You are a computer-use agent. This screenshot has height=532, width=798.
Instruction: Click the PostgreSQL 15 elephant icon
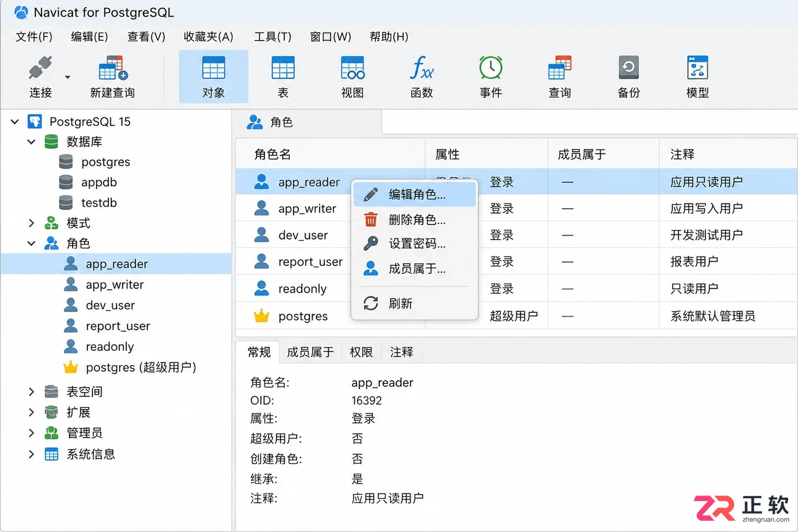(35, 121)
